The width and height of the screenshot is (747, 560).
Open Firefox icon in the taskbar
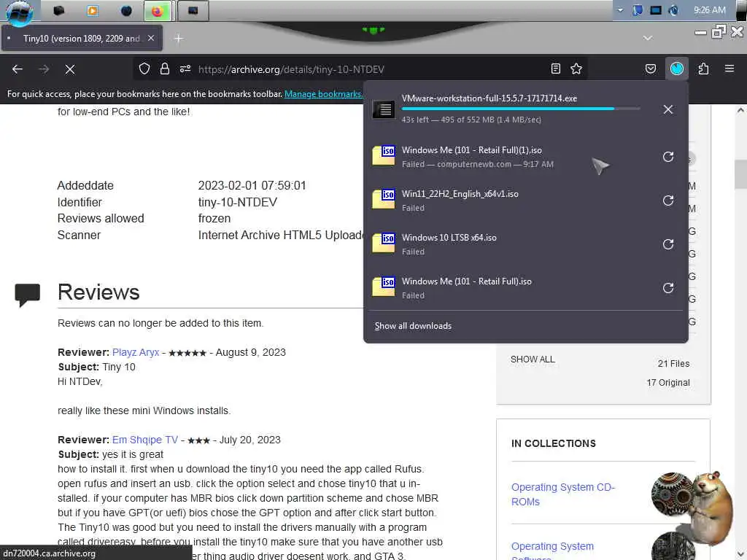click(158, 11)
